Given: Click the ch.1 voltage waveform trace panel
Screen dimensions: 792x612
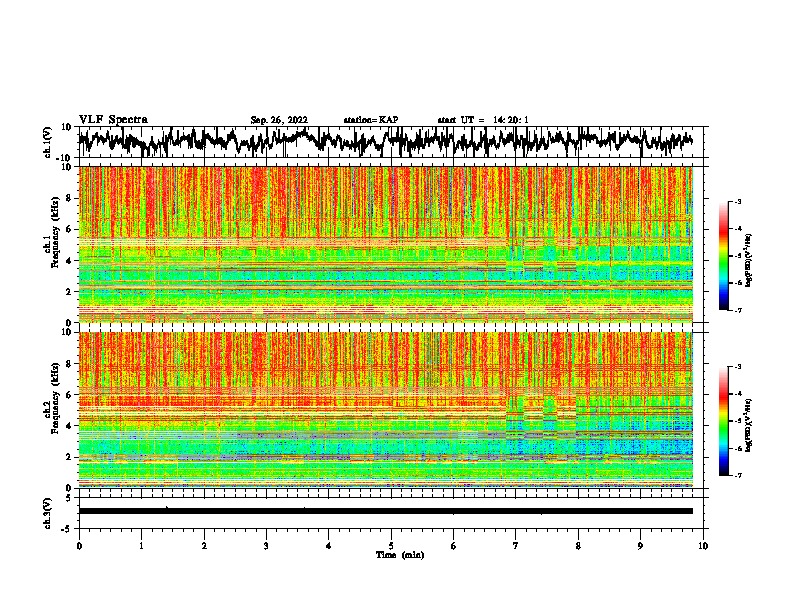Looking at the screenshot, I should (x=391, y=142).
